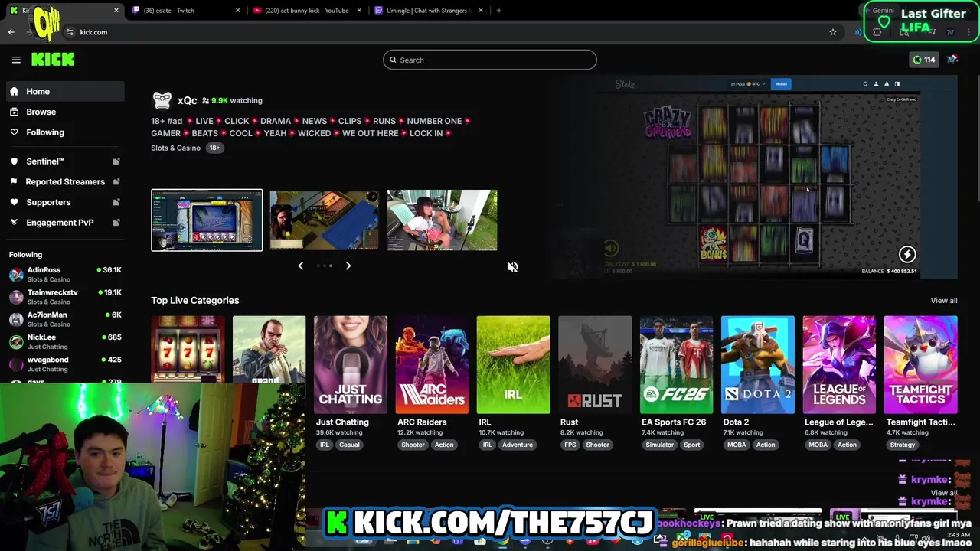This screenshot has width=980, height=551.
Task: Select the third featured stream thumbnail
Action: (442, 220)
